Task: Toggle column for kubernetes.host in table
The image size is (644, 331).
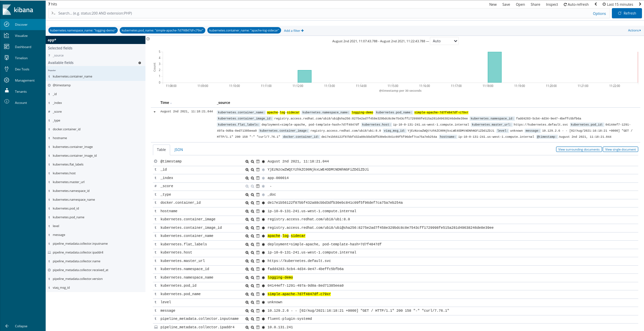Action: pyautogui.click(x=258, y=252)
